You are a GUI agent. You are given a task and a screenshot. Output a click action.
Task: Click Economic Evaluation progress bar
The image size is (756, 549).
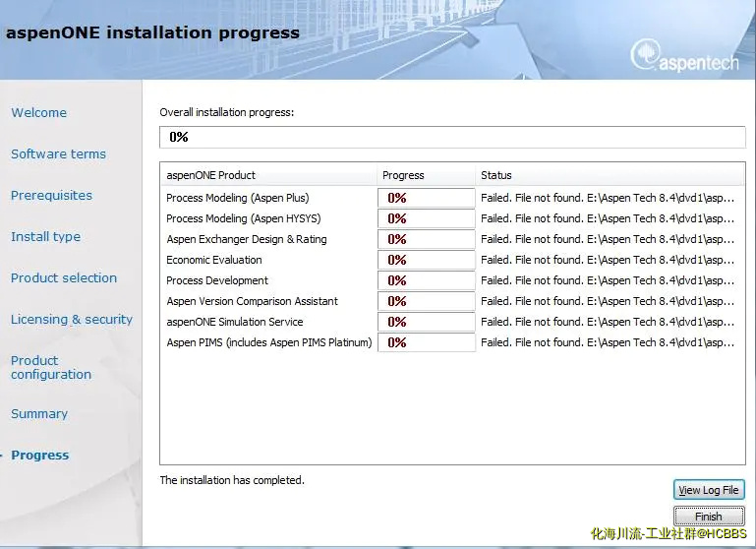click(427, 260)
